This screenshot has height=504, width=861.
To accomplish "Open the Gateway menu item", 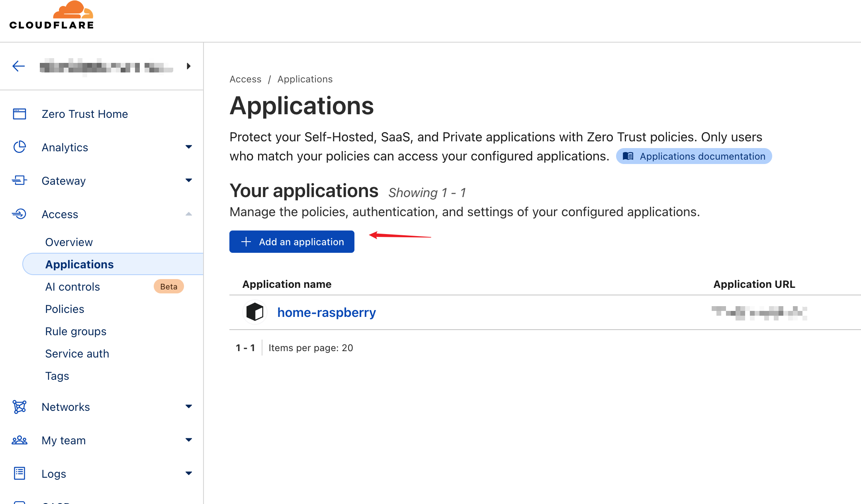I will (x=64, y=181).
